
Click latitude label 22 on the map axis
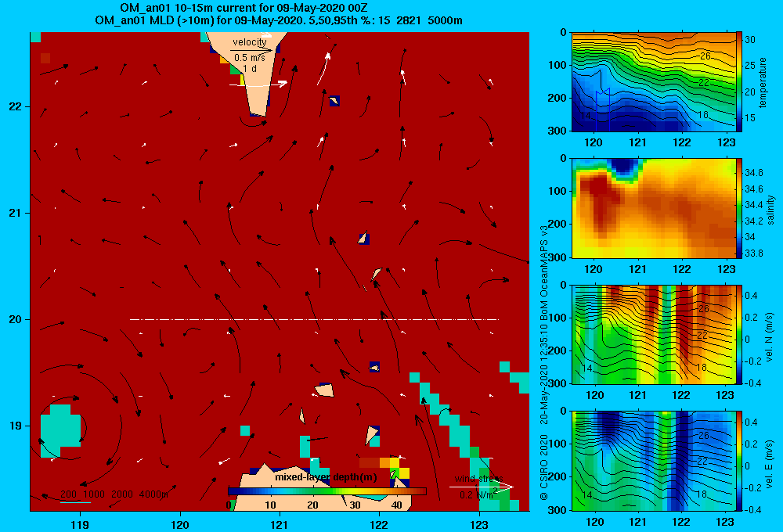pos(16,107)
